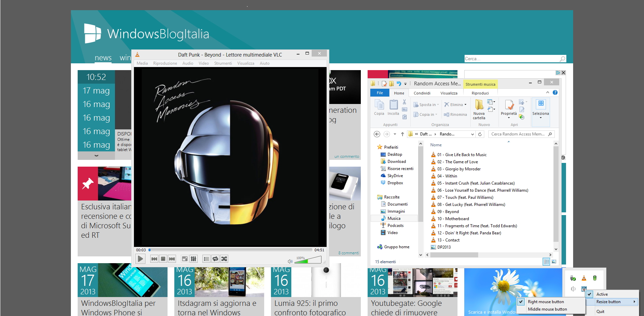This screenshot has height=316, width=644.
Task: Select file 08 - Get Lucky
Action: click(468, 205)
